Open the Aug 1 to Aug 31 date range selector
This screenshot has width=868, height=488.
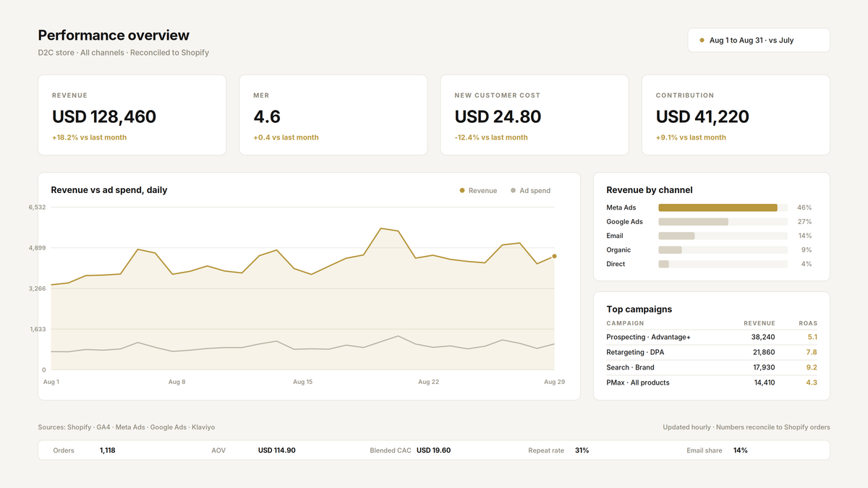759,40
